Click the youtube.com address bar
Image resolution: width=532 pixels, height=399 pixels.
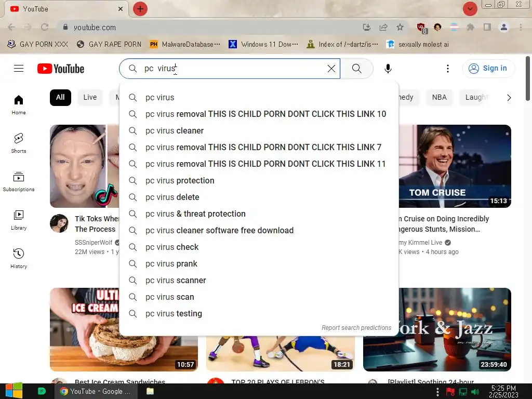click(x=210, y=27)
